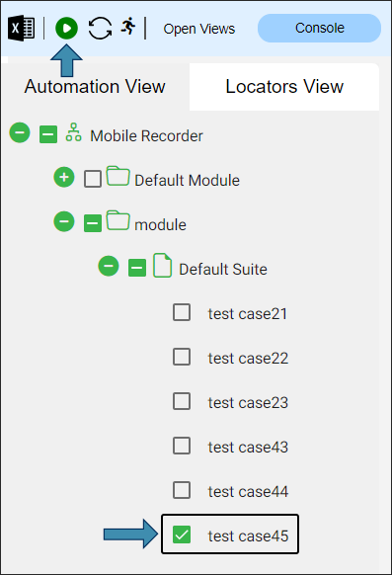Toggle the module partial-select checkbox
392x575 pixels.
tap(93, 223)
